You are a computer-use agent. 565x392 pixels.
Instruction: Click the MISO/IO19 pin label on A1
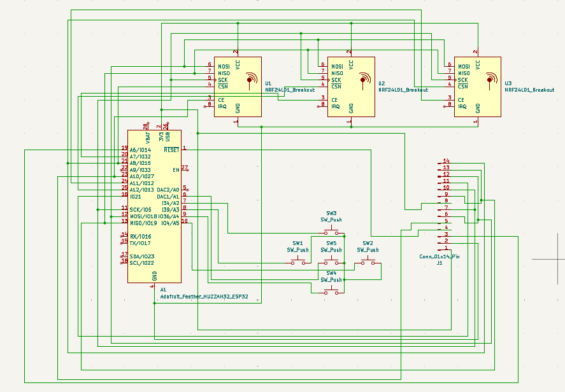click(143, 223)
